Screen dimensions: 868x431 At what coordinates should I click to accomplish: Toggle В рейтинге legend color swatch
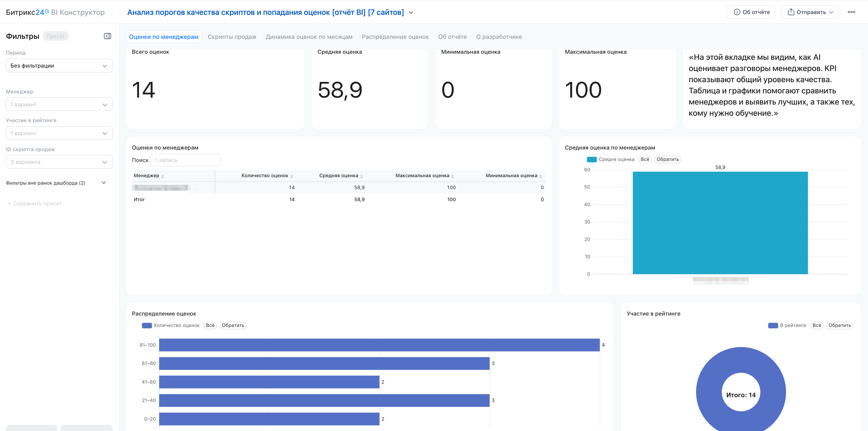point(773,326)
